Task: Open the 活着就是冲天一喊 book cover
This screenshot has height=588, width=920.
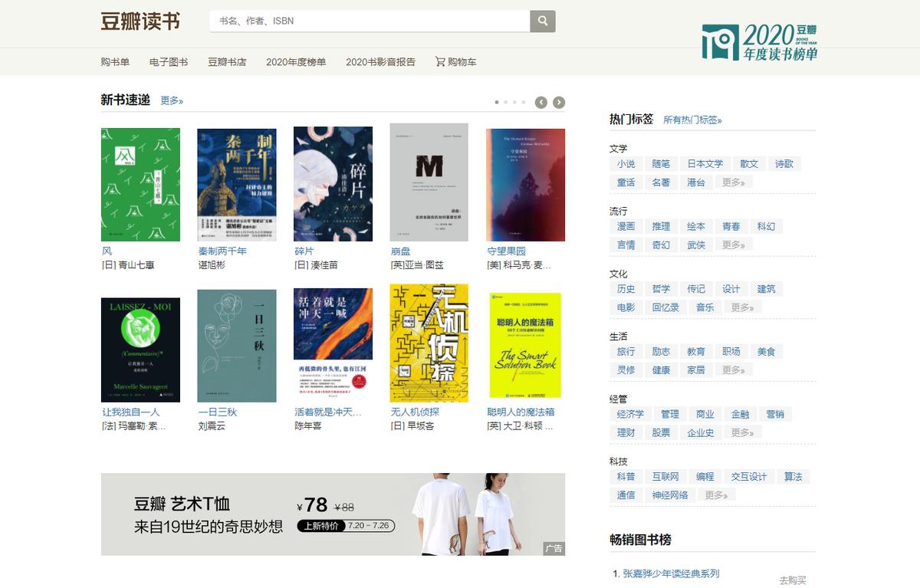Action: click(333, 345)
